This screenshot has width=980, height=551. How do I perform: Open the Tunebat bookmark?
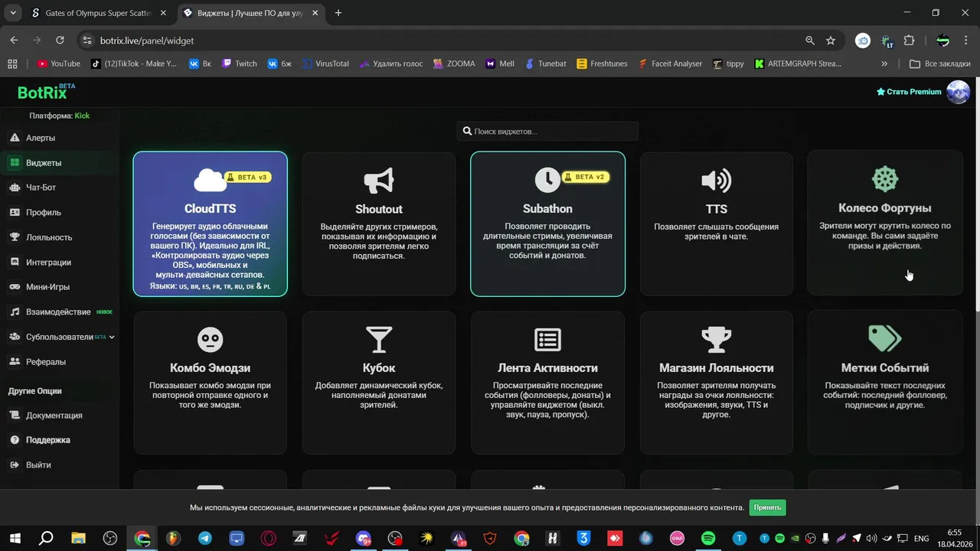(x=546, y=64)
